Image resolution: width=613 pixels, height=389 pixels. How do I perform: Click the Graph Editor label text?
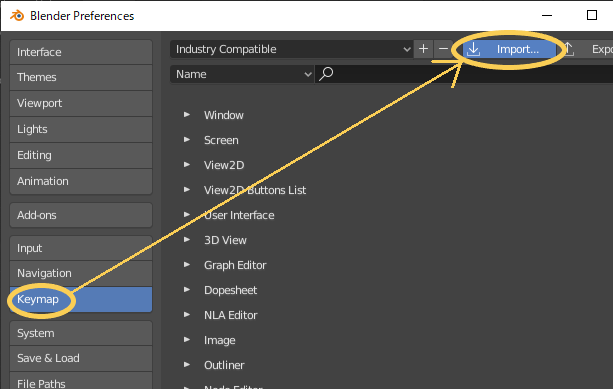click(235, 265)
